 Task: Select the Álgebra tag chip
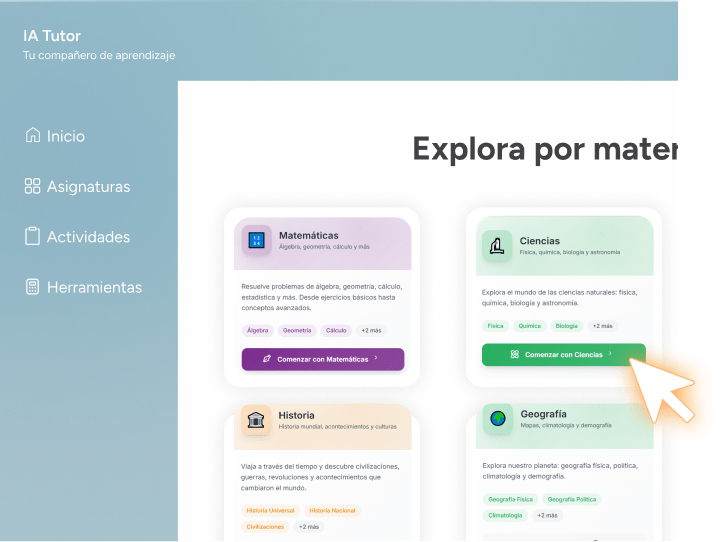(258, 330)
